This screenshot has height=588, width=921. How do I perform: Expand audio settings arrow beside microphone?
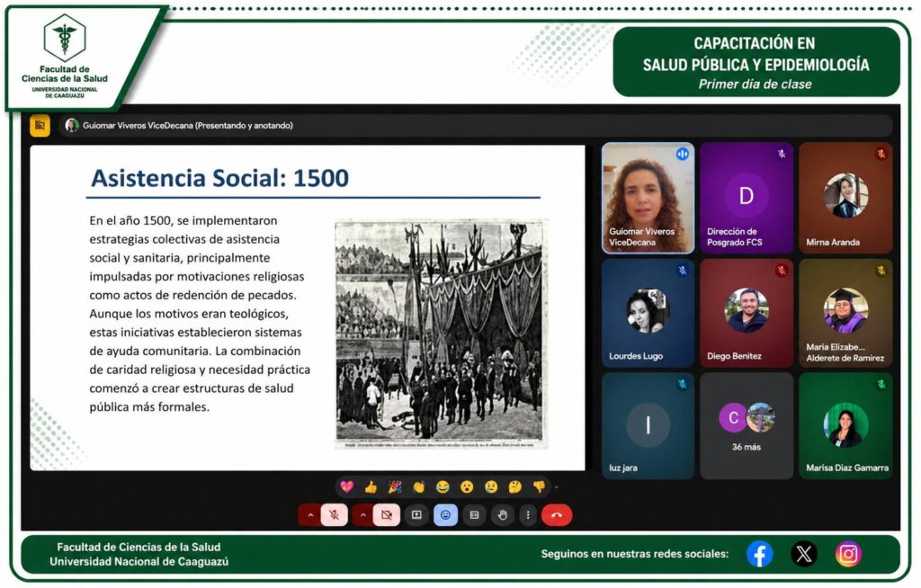[309, 515]
